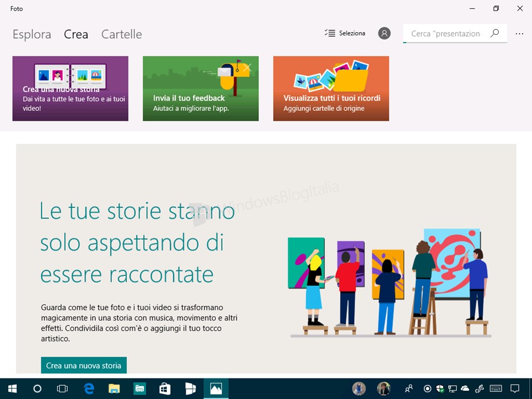Open the second pinned contact avatar
The height and width of the screenshot is (399, 532).
click(x=383, y=388)
